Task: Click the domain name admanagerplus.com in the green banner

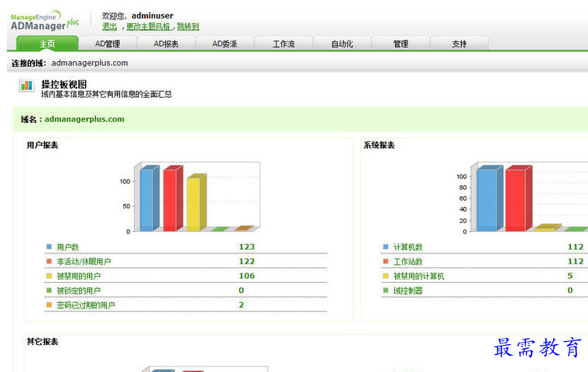Action: click(x=84, y=119)
